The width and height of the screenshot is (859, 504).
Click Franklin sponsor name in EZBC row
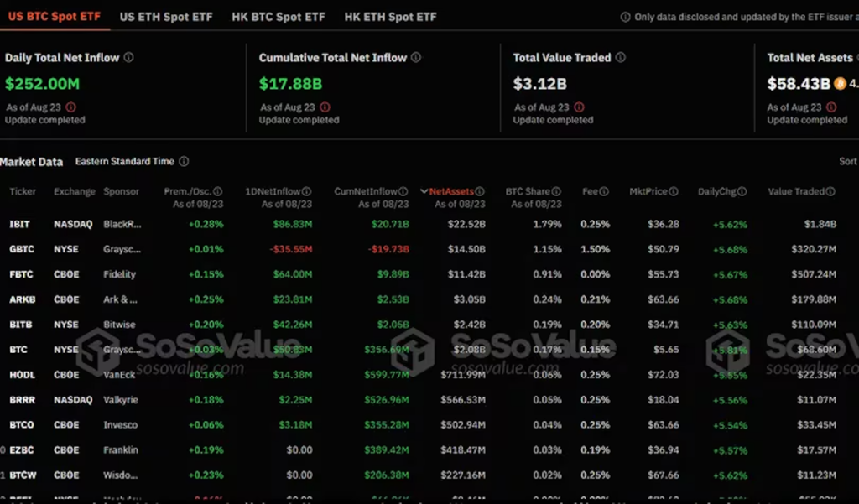121,449
